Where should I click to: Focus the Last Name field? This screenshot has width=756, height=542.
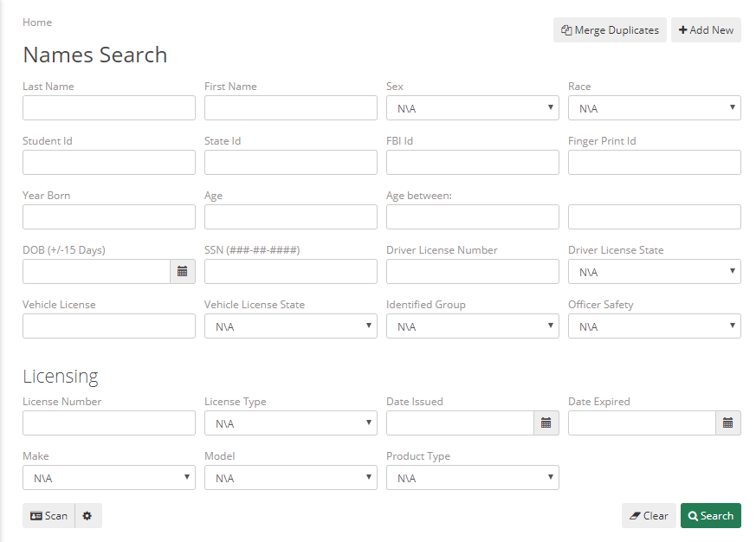[x=109, y=108]
